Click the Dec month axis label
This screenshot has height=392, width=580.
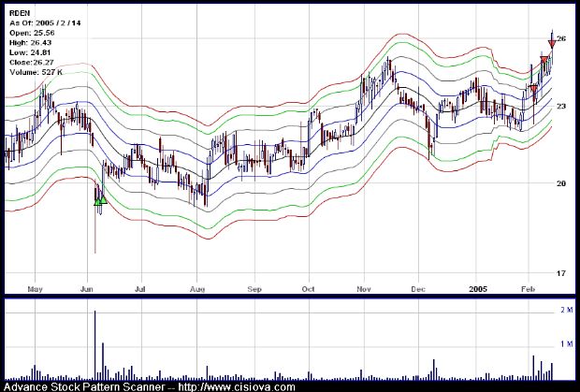418,289
